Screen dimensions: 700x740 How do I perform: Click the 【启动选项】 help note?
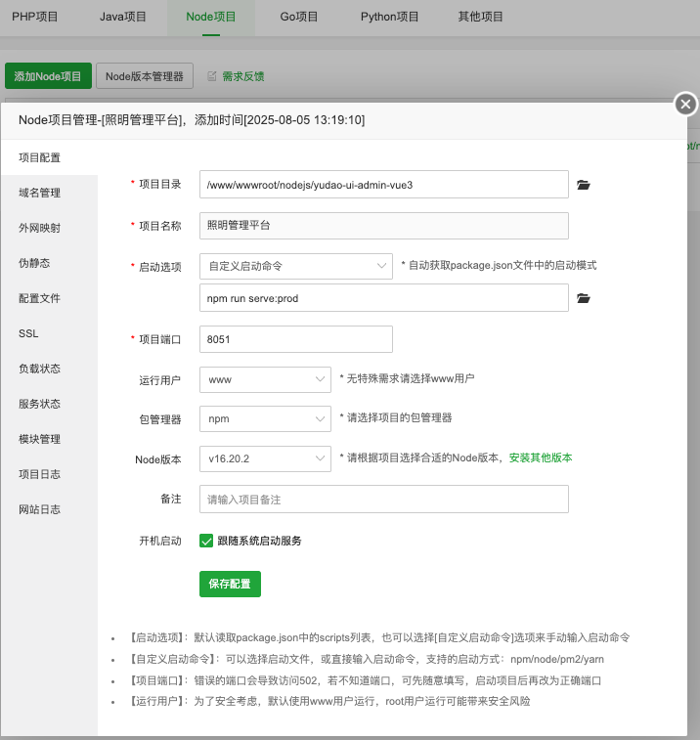(x=379, y=637)
